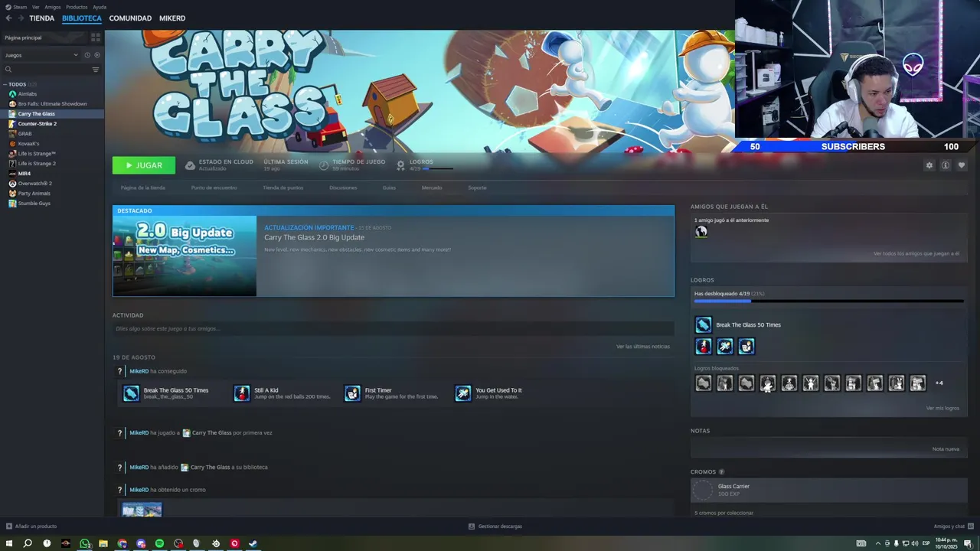The height and width of the screenshot is (551, 980).
Task: Open the Ver menu
Action: coord(35,7)
